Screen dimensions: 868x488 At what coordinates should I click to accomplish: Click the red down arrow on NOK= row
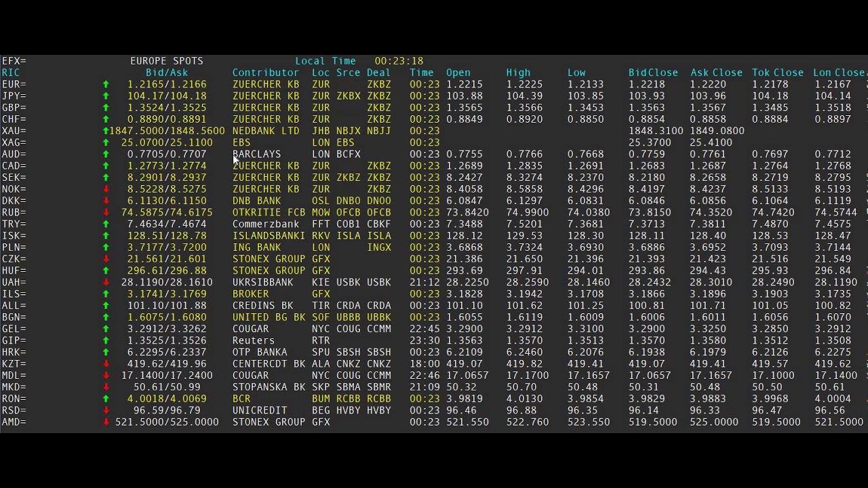pyautogui.click(x=106, y=189)
